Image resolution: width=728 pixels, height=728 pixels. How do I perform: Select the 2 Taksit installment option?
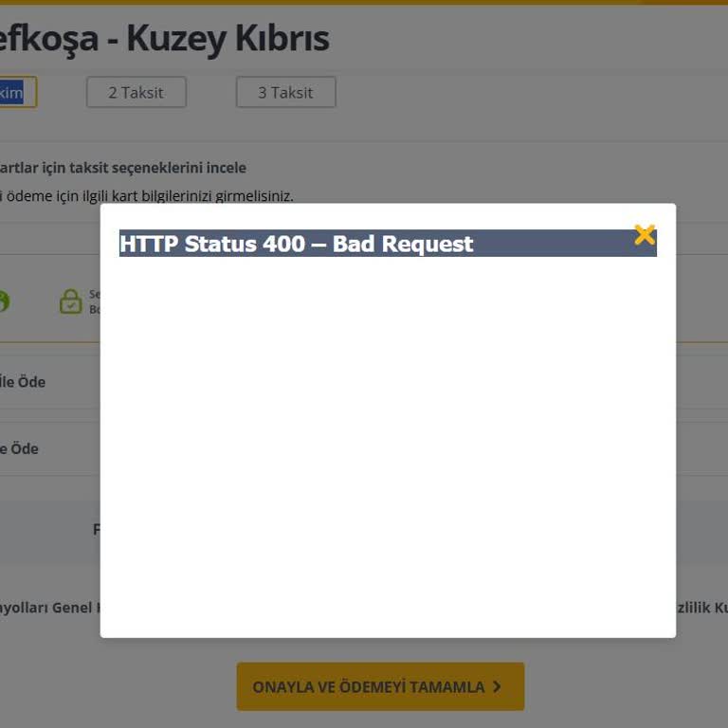(136, 92)
